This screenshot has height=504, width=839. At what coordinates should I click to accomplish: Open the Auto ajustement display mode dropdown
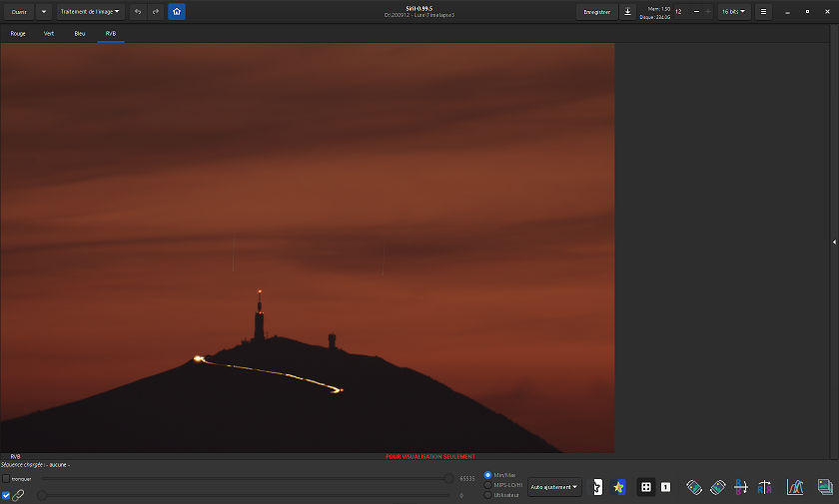pos(554,487)
